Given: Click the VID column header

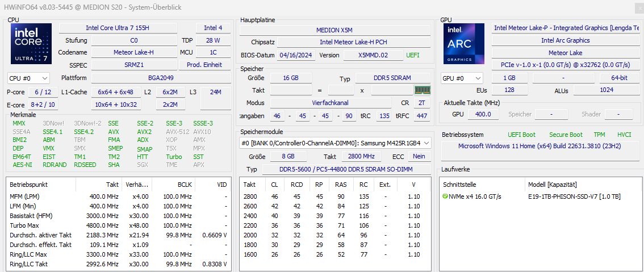Looking at the screenshot, I should coord(213,185).
